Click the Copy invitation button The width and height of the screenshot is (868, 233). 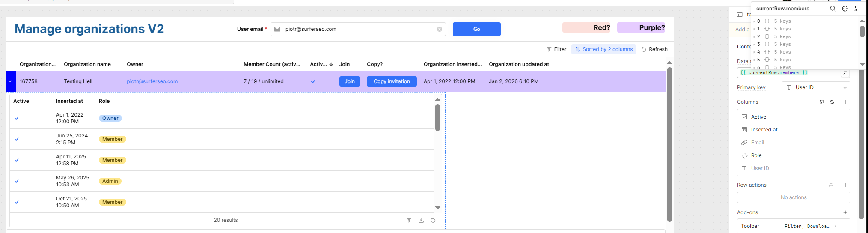pyautogui.click(x=392, y=81)
